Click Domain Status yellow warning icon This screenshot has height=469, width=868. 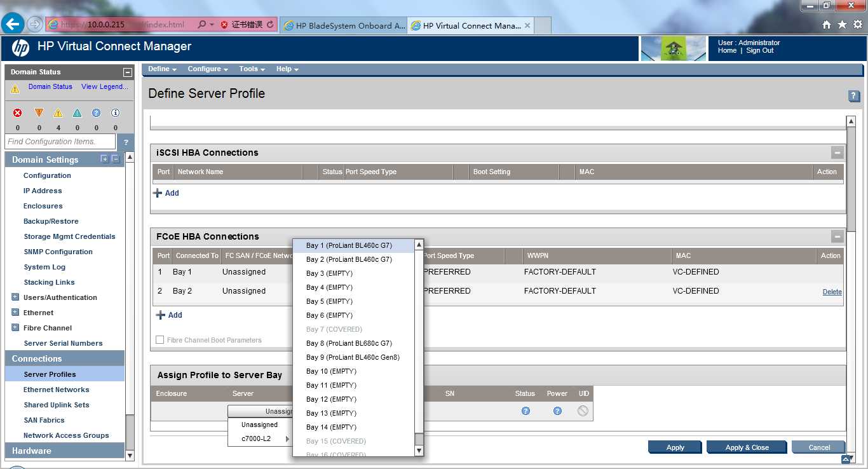(x=15, y=89)
